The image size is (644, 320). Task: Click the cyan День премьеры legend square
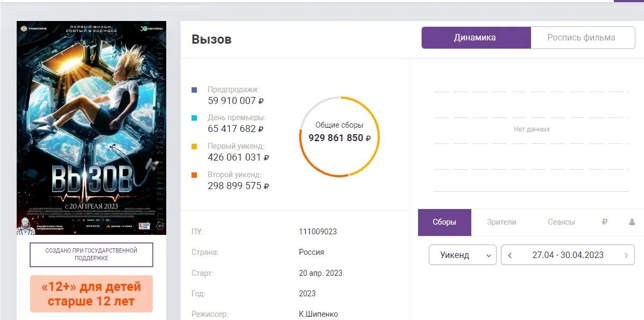(x=194, y=119)
